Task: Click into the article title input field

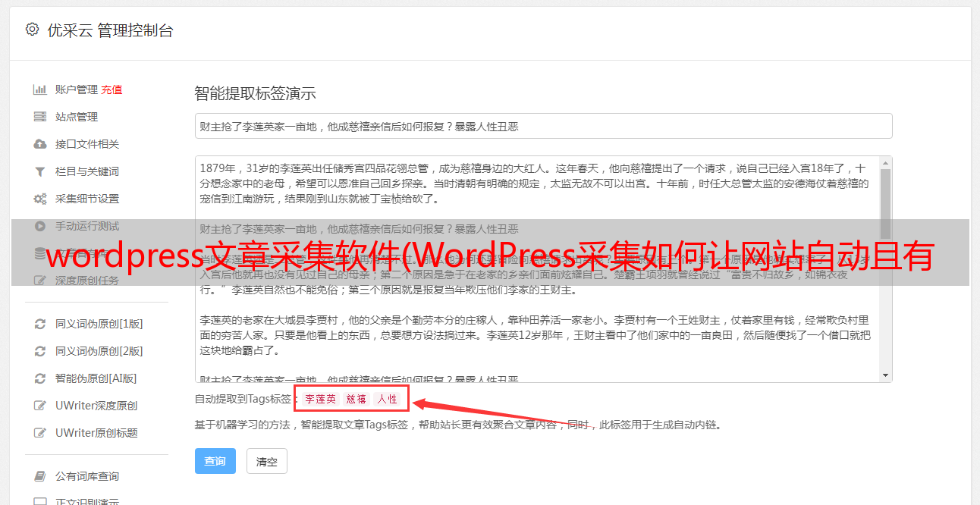Action: 543,126
